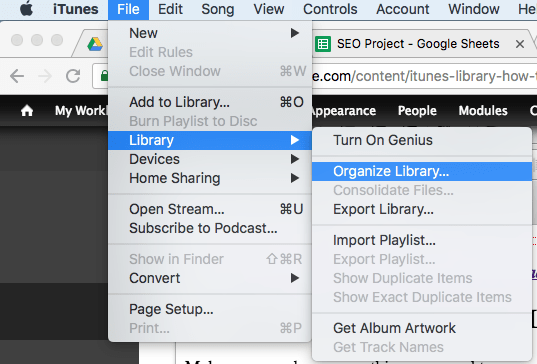
Task: Close the open File menu
Action: pyautogui.click(x=128, y=10)
